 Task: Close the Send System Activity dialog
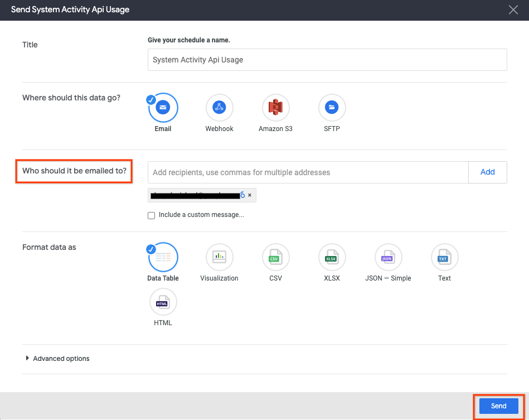(513, 9)
